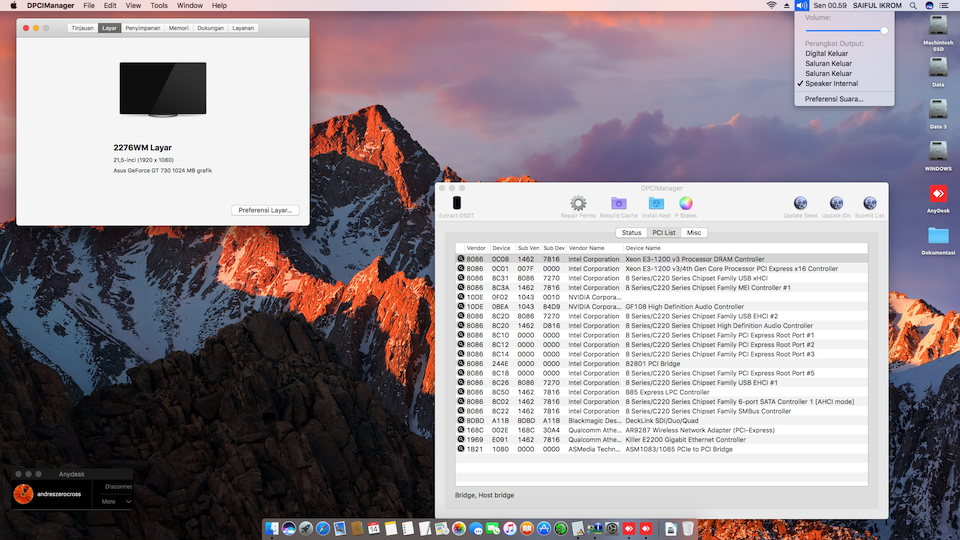The image size is (960, 540).
Task: Switch to the Dukungan tab
Action: (x=210, y=28)
